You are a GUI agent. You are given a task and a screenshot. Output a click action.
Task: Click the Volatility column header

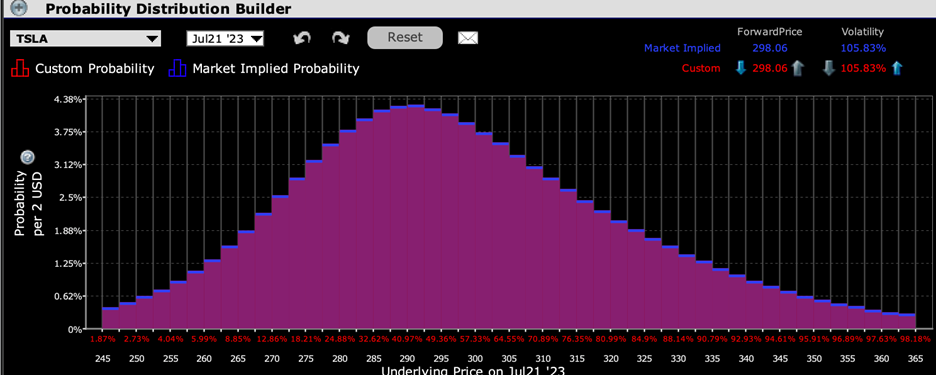[863, 32]
